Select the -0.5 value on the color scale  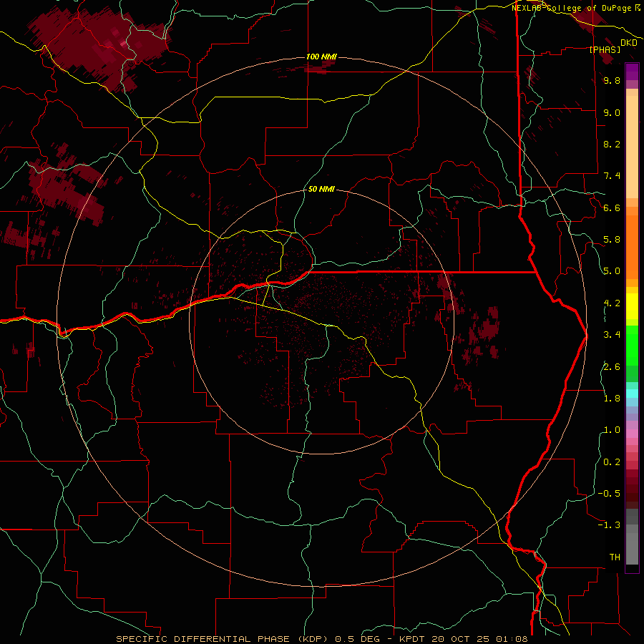609,493
